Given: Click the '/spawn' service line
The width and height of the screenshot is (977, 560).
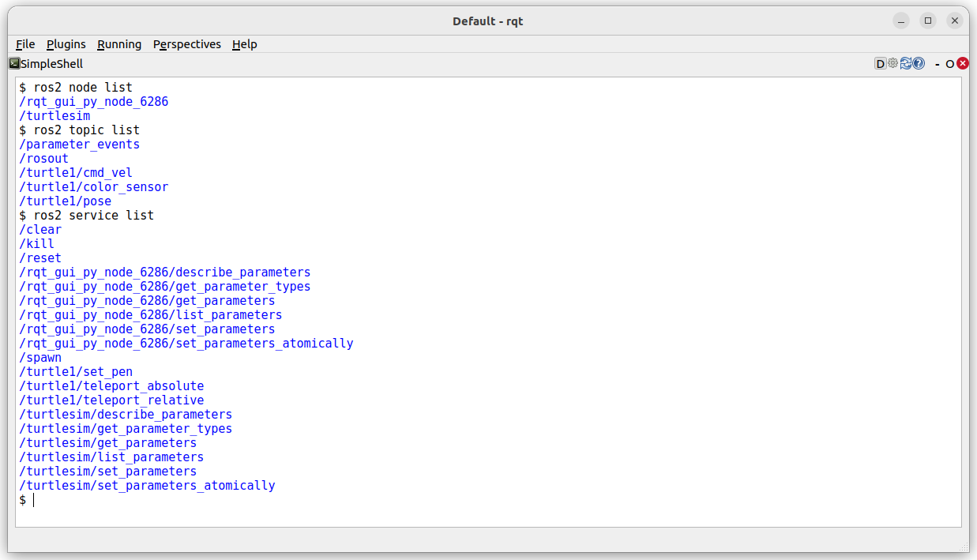Looking at the screenshot, I should coord(40,357).
